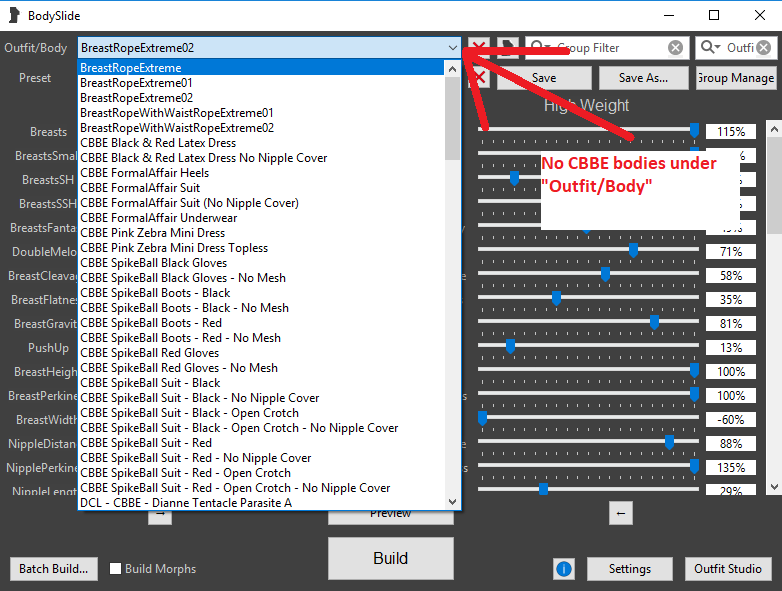Image resolution: width=782 pixels, height=591 pixels.
Task: Click the blue info icon
Action: [564, 569]
